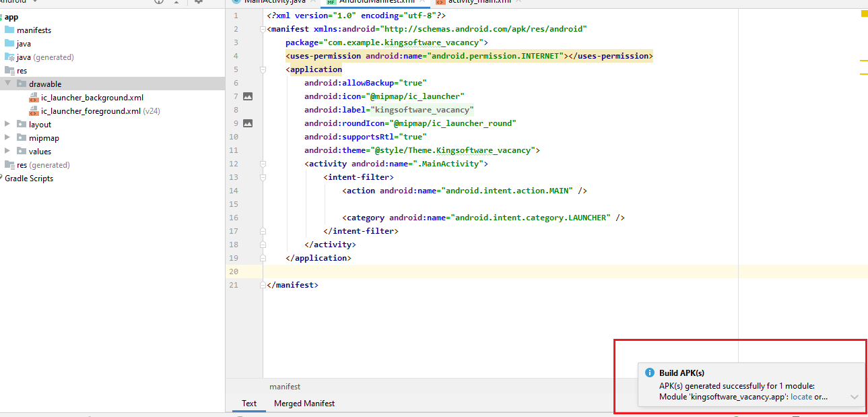
Task: Click the locate link in the notification
Action: pyautogui.click(x=801, y=397)
